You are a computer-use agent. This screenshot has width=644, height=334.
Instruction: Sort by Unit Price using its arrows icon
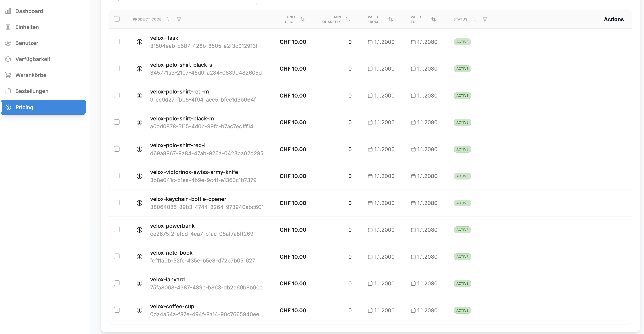(302, 19)
